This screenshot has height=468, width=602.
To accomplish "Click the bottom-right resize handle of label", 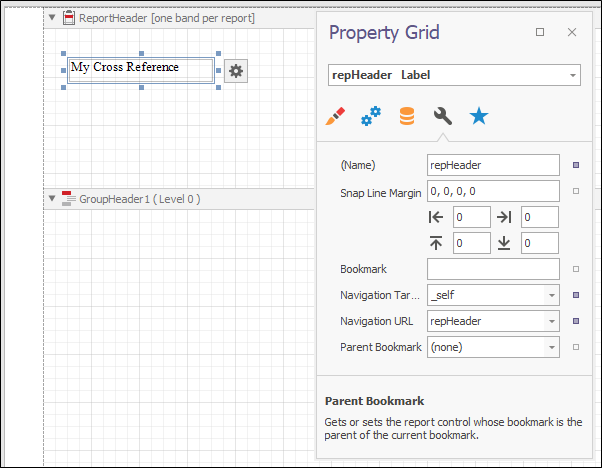I will click(x=218, y=88).
